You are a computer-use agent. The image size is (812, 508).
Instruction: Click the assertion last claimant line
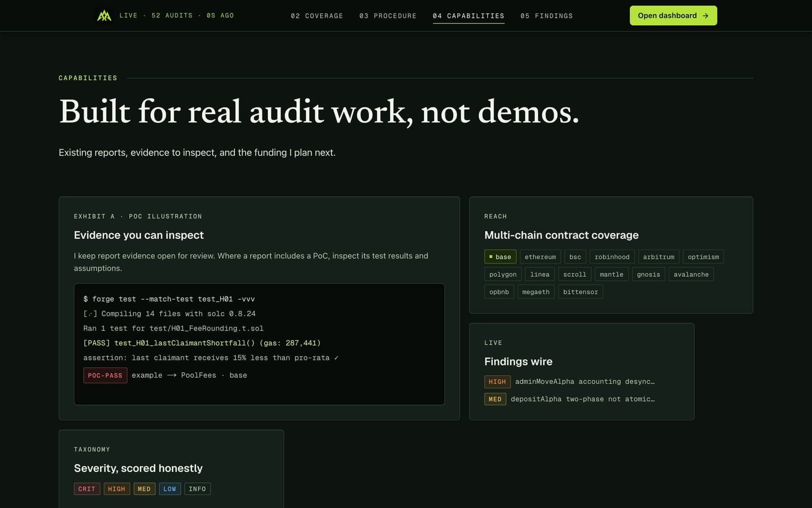coord(211,358)
